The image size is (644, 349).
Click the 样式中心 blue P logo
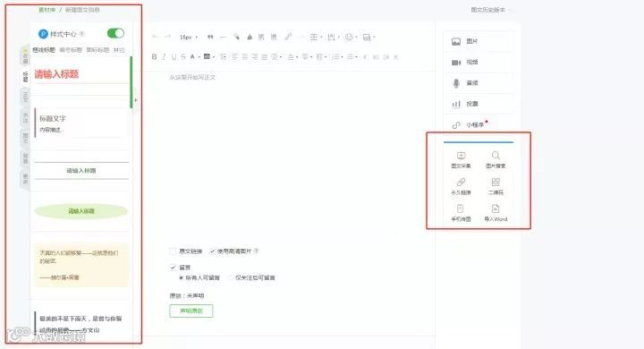pos(43,34)
